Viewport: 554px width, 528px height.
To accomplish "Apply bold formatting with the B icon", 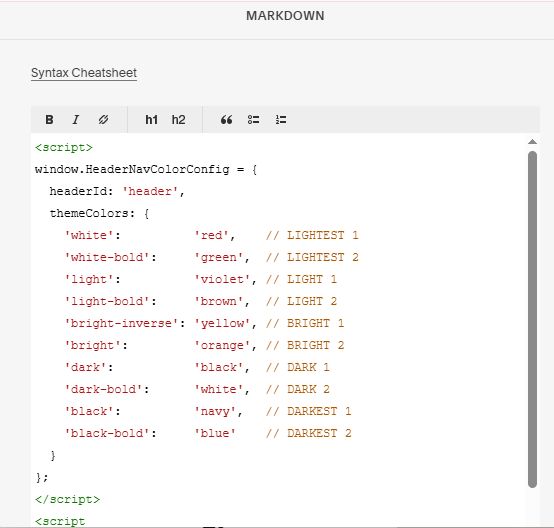I will tap(49, 120).
